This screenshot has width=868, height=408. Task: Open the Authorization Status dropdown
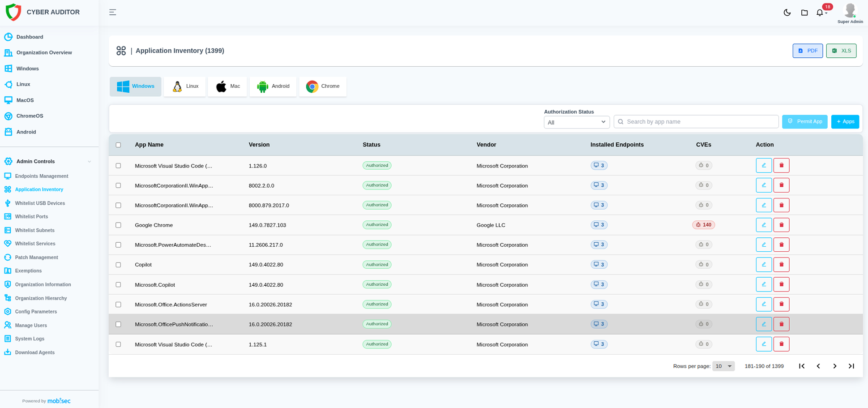pyautogui.click(x=577, y=122)
